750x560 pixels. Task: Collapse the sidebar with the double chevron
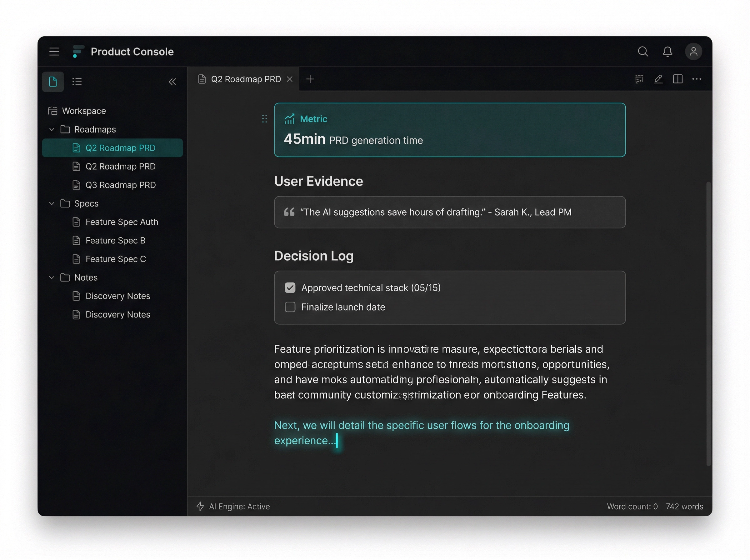[172, 82]
